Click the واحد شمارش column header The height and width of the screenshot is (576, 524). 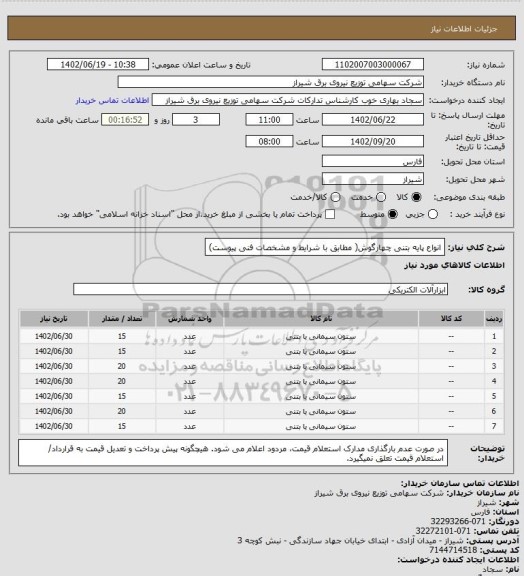pyautogui.click(x=190, y=319)
